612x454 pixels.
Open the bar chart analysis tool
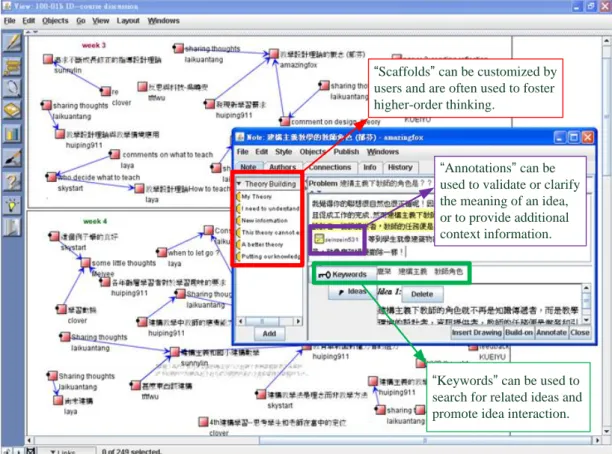pos(12,135)
